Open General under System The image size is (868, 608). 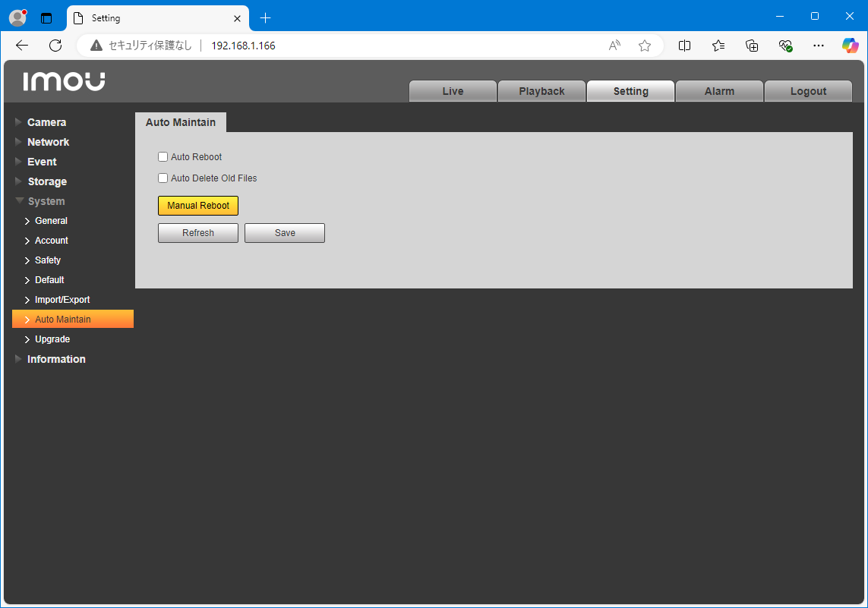pos(51,221)
